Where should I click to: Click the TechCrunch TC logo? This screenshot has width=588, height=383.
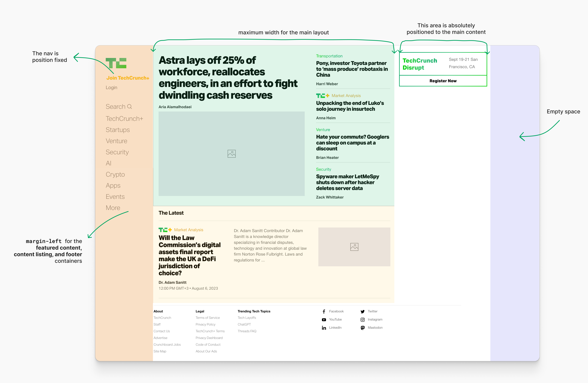(x=116, y=63)
